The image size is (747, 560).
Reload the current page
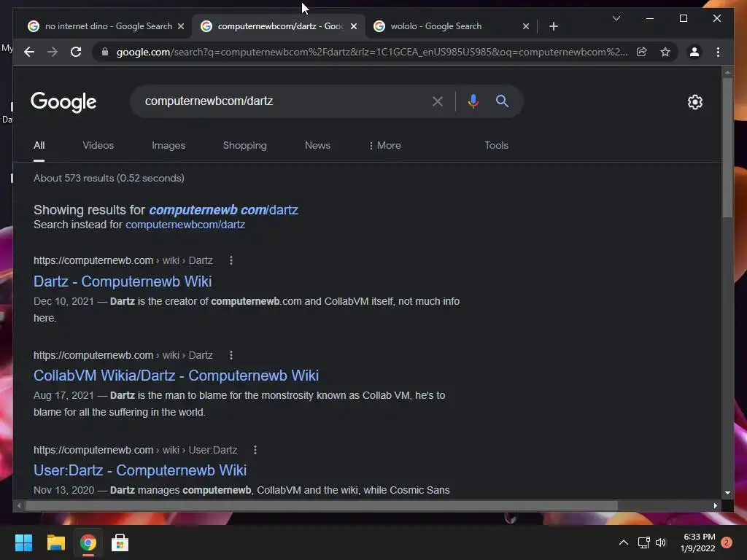[76, 52]
